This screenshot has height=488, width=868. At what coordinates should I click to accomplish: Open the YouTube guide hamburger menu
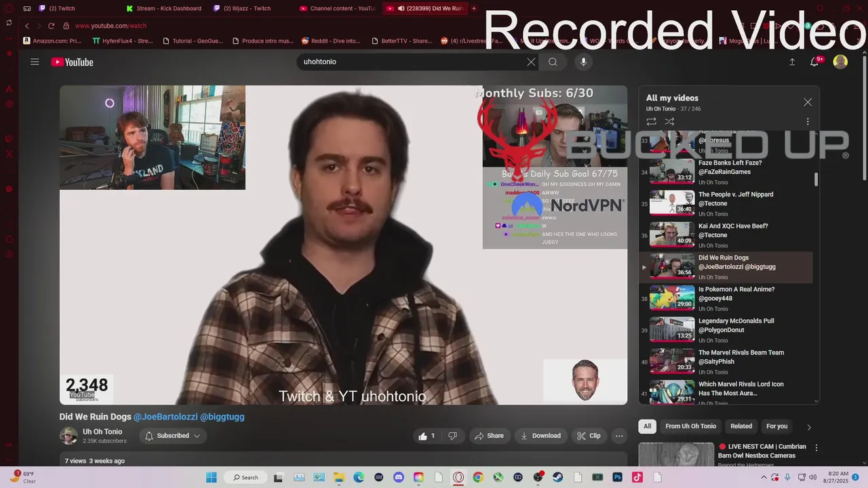click(x=35, y=62)
